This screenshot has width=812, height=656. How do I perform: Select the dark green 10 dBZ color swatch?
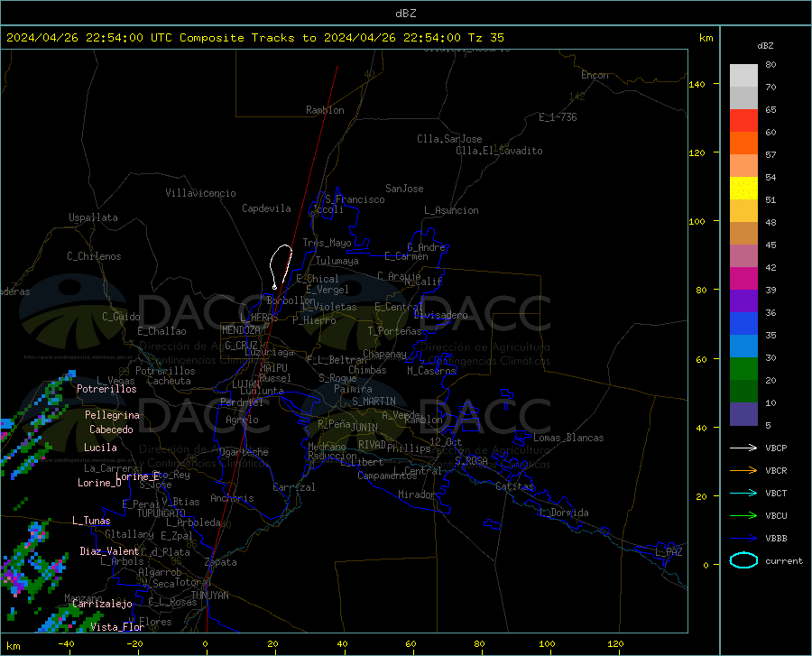pyautogui.click(x=743, y=392)
